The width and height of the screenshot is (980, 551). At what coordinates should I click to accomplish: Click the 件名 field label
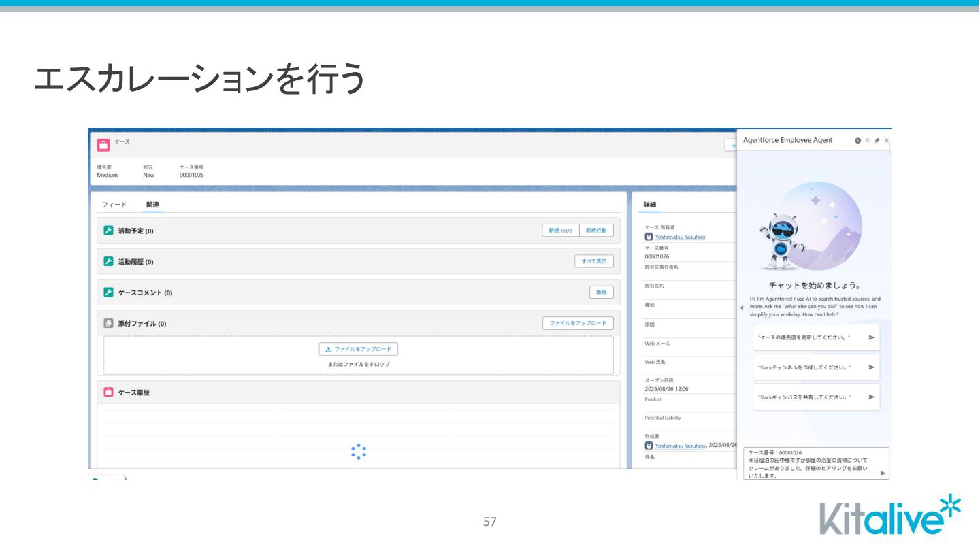[x=649, y=457]
